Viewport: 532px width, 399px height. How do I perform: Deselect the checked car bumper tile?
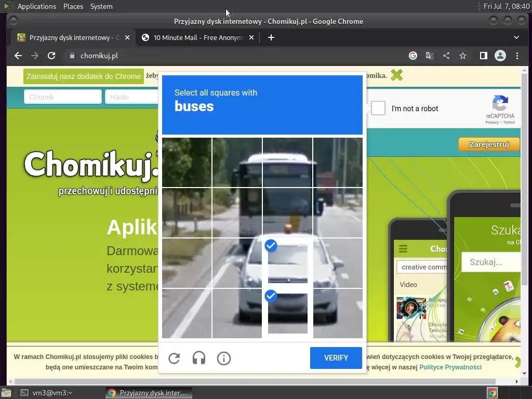pyautogui.click(x=287, y=313)
